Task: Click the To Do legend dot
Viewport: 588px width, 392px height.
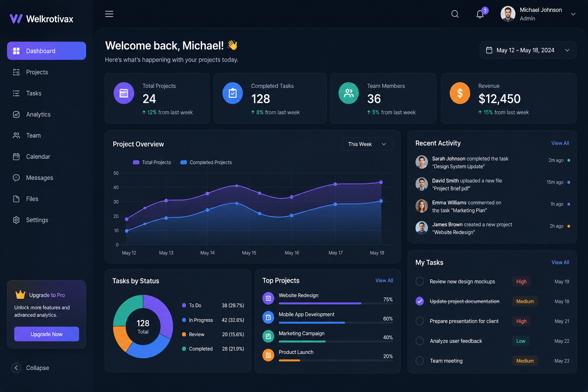Action: pyautogui.click(x=184, y=305)
